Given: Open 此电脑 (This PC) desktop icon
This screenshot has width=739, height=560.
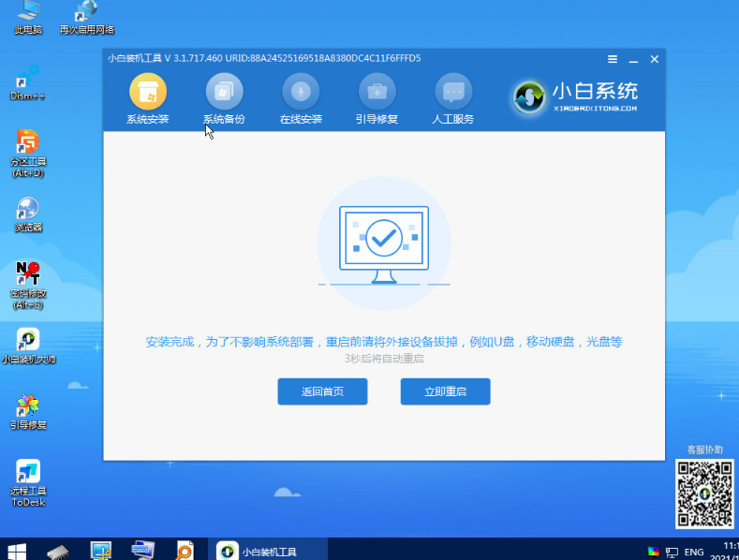Looking at the screenshot, I should [x=28, y=16].
